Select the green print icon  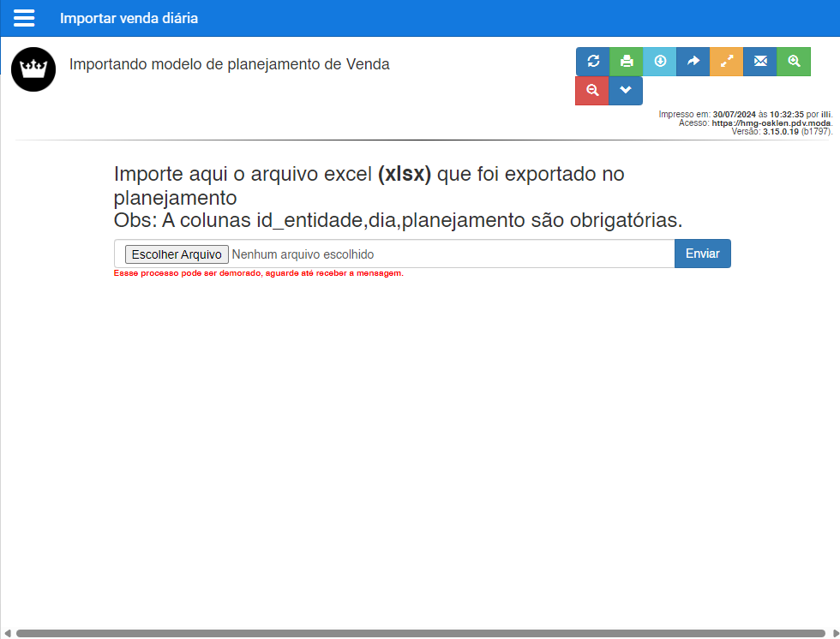point(626,62)
